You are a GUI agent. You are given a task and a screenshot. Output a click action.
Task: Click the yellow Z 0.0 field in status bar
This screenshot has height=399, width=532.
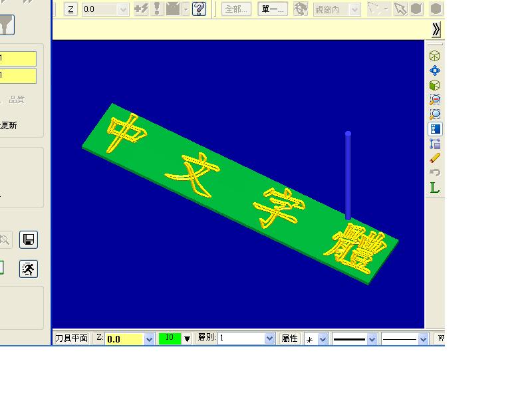pyautogui.click(x=124, y=339)
